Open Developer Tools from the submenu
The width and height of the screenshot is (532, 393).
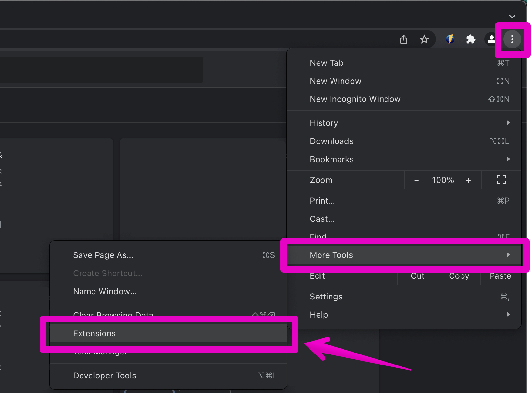click(x=105, y=376)
